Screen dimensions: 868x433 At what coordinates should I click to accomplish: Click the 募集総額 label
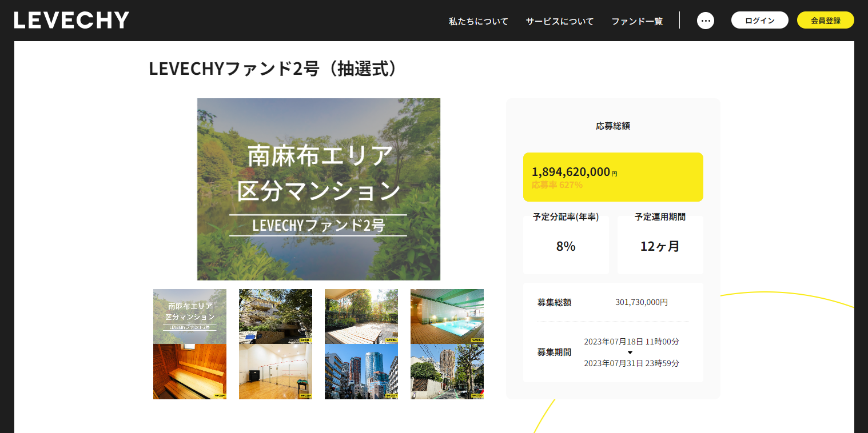[x=554, y=303]
